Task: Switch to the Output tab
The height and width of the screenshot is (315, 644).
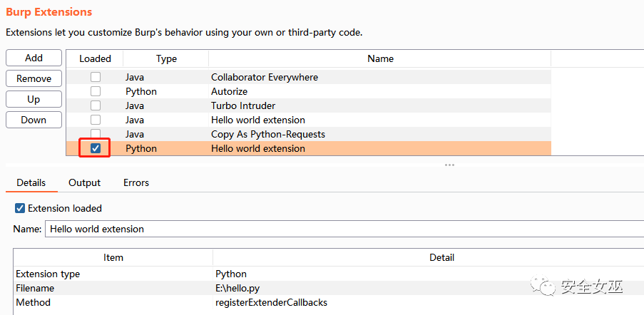Action: (x=84, y=183)
